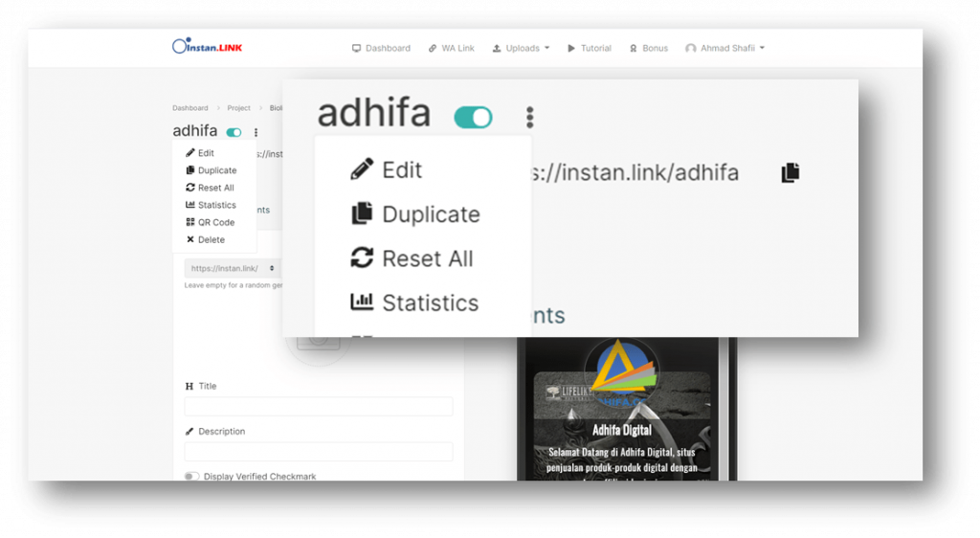
Task: Click the Ahmad Shafii avatar icon
Action: coord(691,48)
